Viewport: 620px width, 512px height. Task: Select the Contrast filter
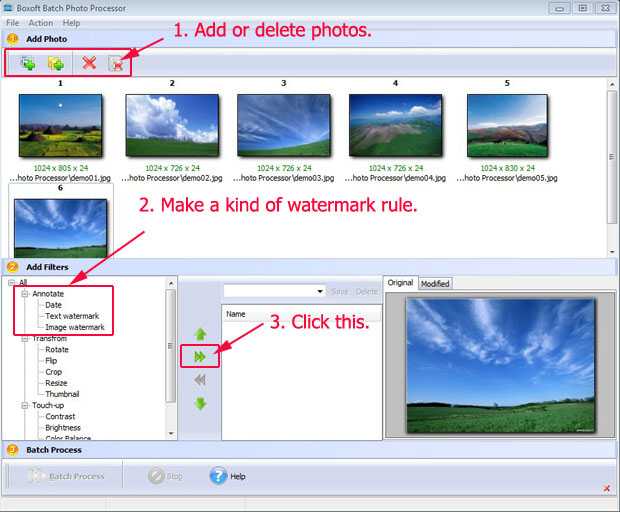[60, 416]
